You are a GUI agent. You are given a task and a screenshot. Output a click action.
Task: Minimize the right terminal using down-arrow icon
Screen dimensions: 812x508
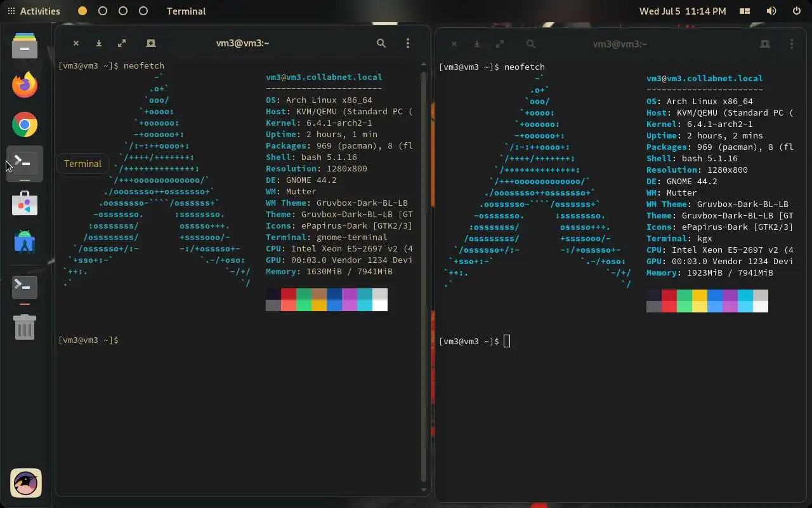477,44
